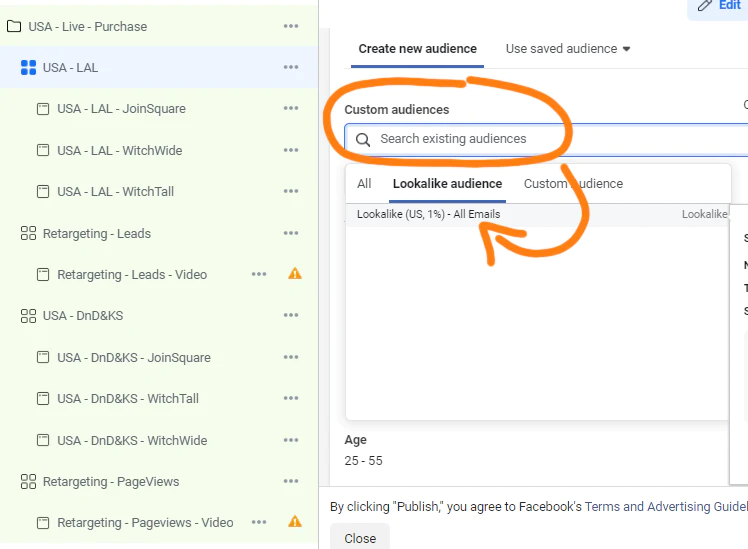This screenshot has width=748, height=549.
Task: Open more options for USA - DnD&KS - WitchTall
Action: (291, 398)
